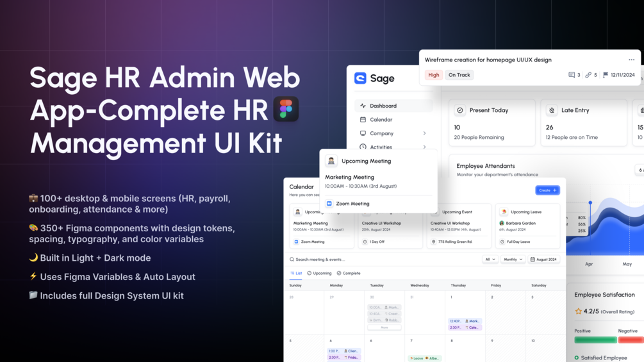The height and width of the screenshot is (362, 644).
Task: Click the Create button in Calendar
Action: click(547, 190)
